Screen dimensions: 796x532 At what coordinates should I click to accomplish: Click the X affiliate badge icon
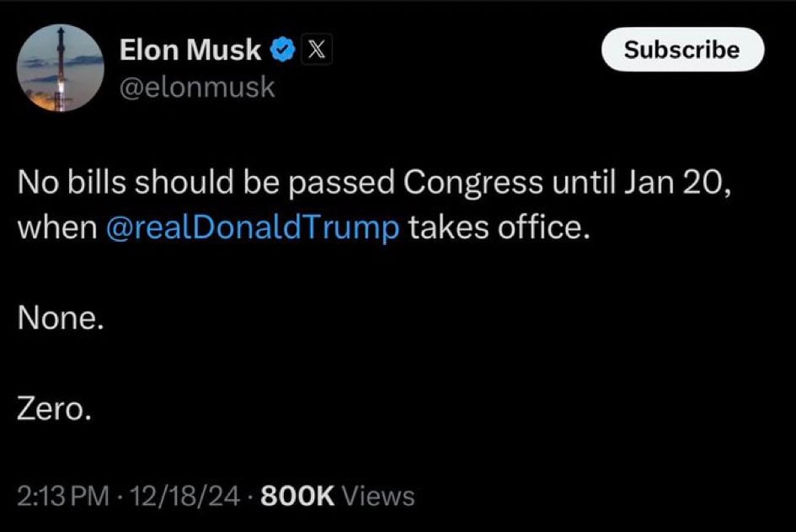315,51
